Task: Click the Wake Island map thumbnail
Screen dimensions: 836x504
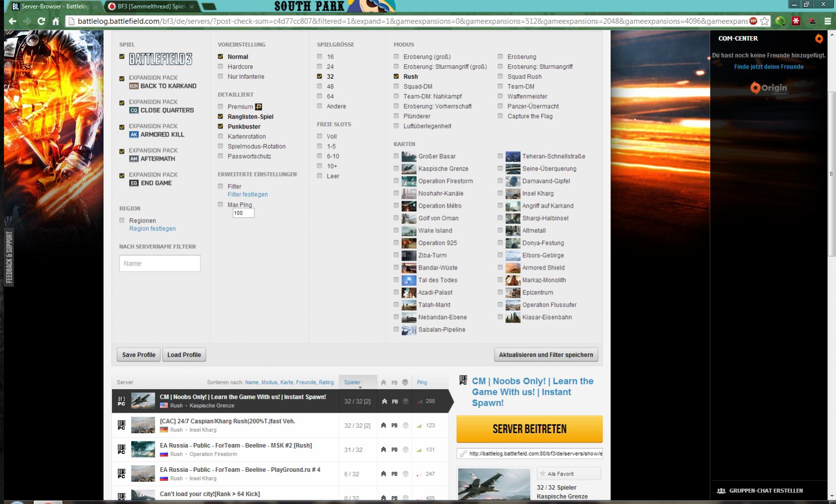Action: pyautogui.click(x=409, y=230)
